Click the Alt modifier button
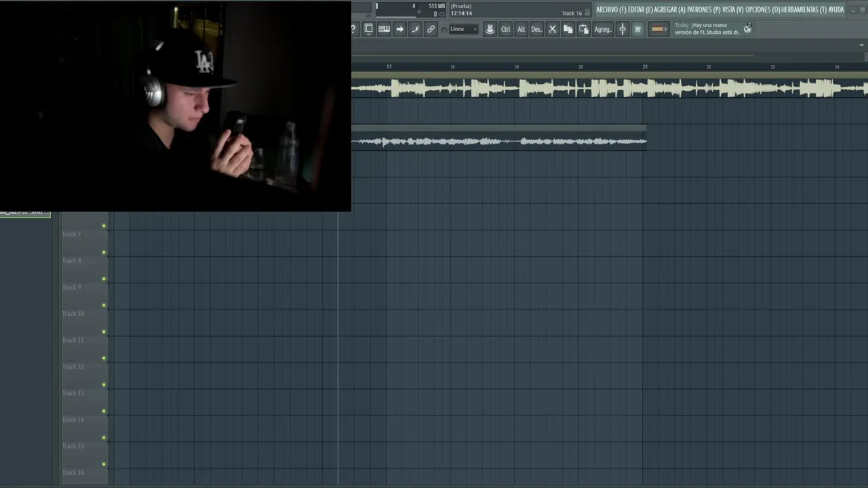868x488 pixels. pos(521,29)
